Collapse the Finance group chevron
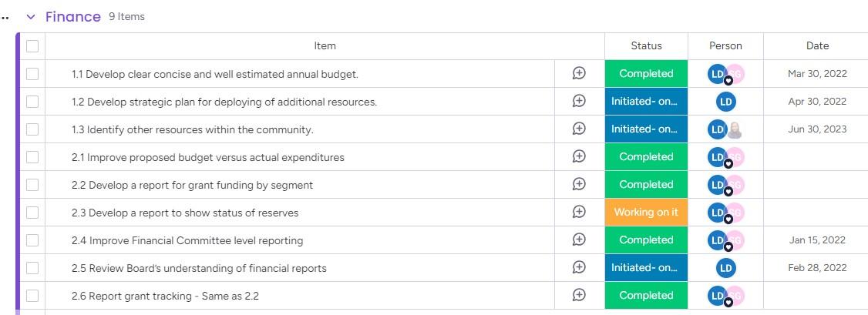This screenshot has width=868, height=315. [x=31, y=17]
